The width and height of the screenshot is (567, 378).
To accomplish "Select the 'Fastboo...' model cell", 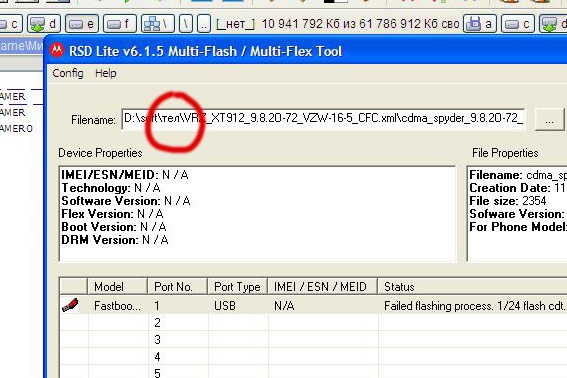I will [117, 306].
